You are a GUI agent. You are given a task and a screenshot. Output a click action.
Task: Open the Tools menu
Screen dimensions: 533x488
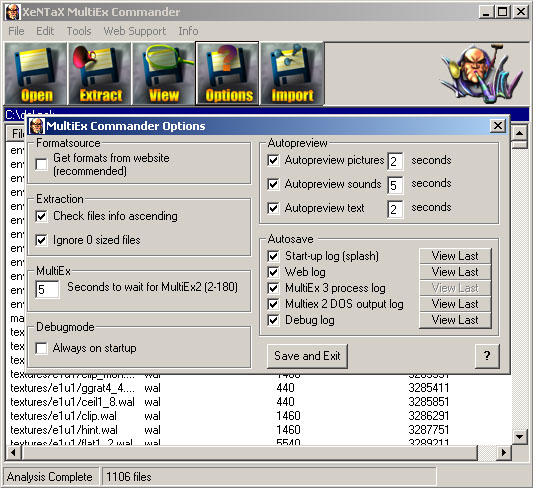point(79,31)
